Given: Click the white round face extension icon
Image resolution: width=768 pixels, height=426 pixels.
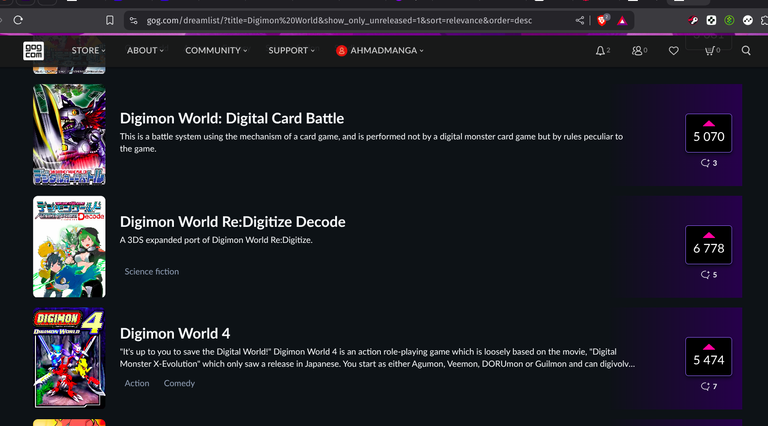Looking at the screenshot, I should pos(747,20).
